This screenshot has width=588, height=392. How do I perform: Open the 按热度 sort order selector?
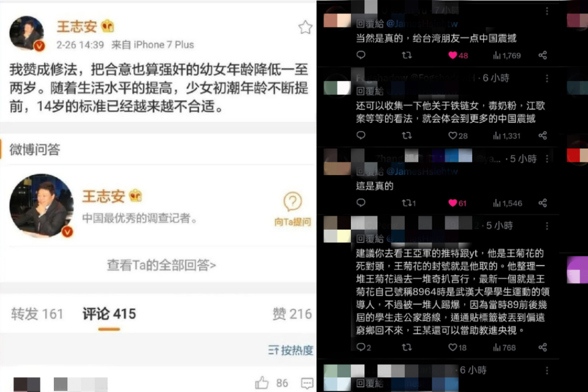(x=290, y=350)
